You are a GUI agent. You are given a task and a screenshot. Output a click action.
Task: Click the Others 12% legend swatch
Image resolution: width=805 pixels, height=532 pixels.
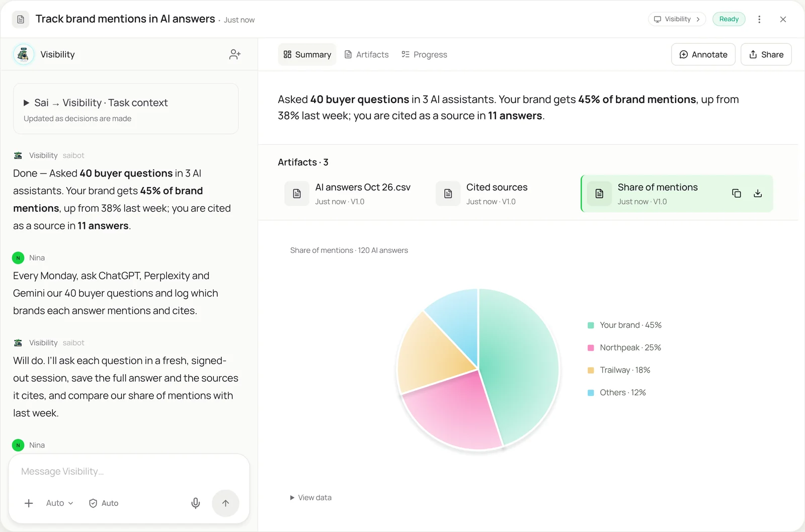click(x=591, y=393)
